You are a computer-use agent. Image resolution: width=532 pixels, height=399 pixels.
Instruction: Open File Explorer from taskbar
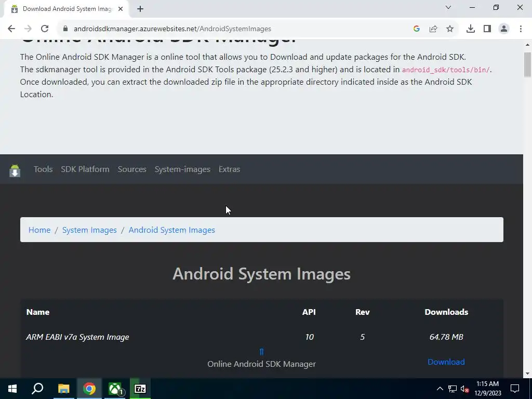click(64, 389)
